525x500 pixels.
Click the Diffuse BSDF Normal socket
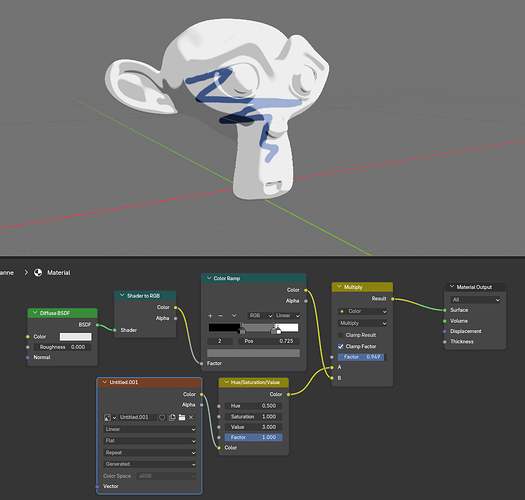[x=28, y=357]
